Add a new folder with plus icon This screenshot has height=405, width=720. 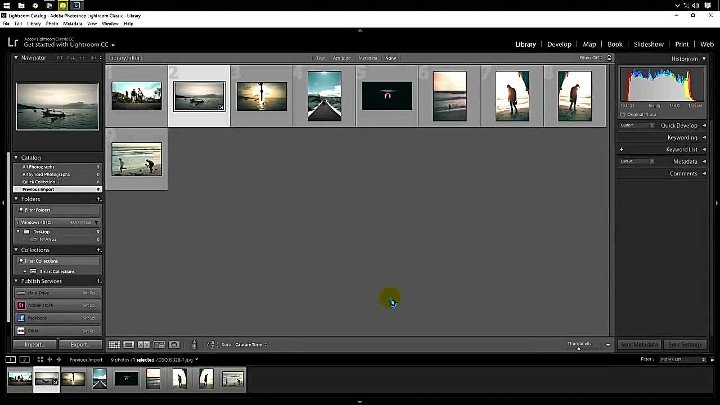coord(99,199)
